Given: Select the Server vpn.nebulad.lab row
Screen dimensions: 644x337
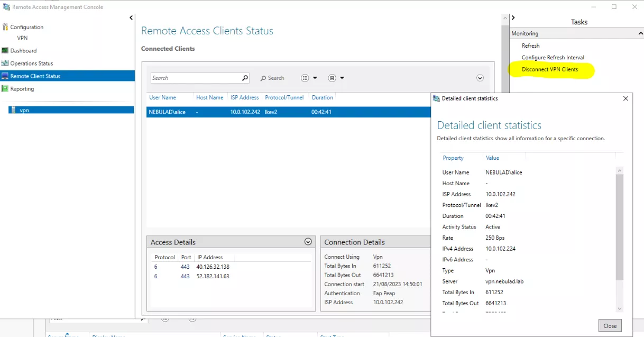Looking at the screenshot, I should pyautogui.click(x=528, y=281).
